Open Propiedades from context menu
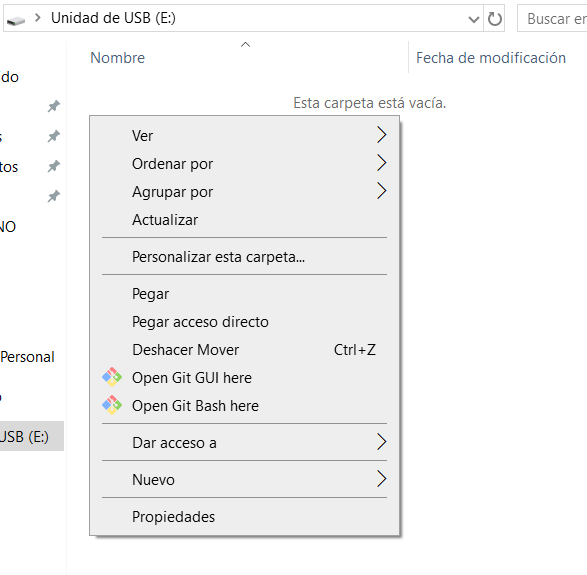 pyautogui.click(x=244, y=517)
